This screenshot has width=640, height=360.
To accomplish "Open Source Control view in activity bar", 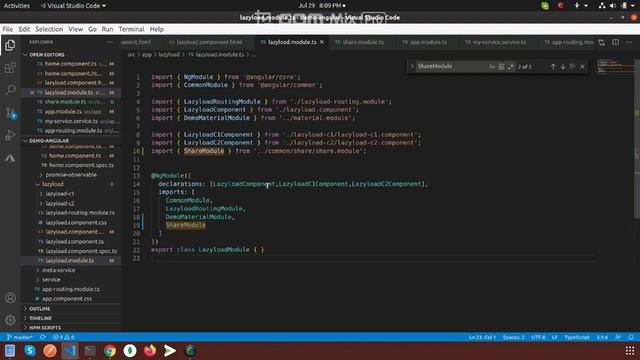I will coord(10,112).
